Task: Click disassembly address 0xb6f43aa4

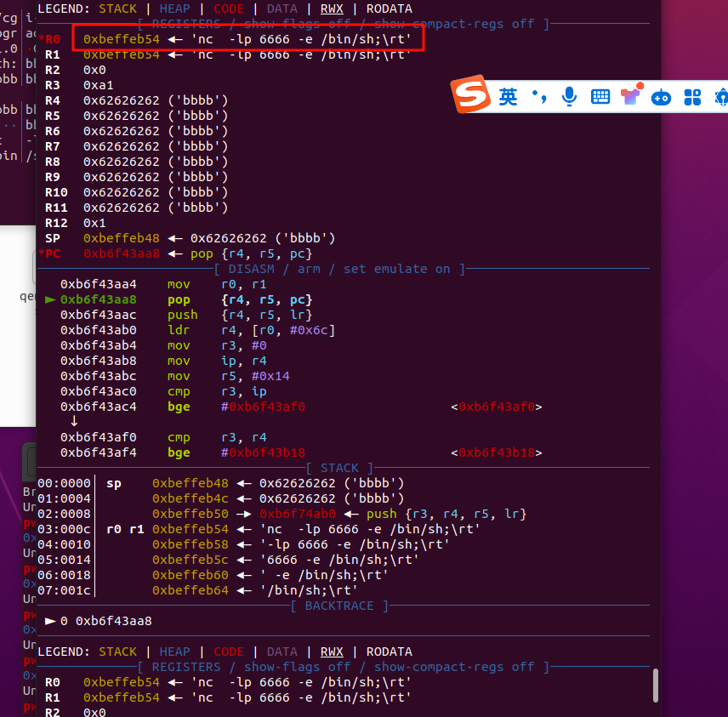Action: (x=99, y=285)
